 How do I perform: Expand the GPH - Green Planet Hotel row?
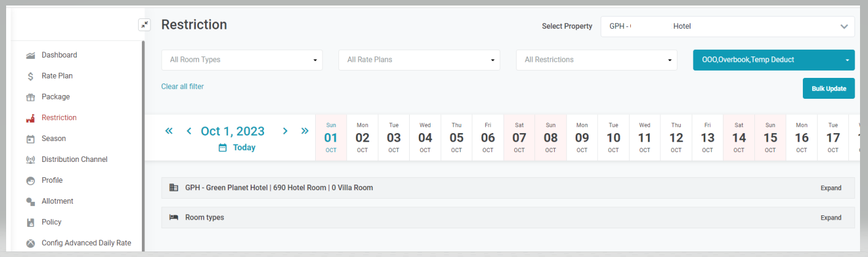831,188
